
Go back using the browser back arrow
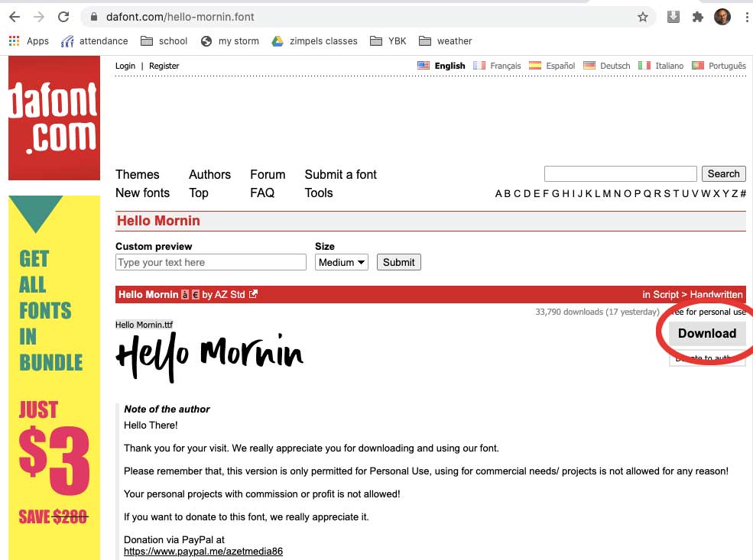(15, 18)
